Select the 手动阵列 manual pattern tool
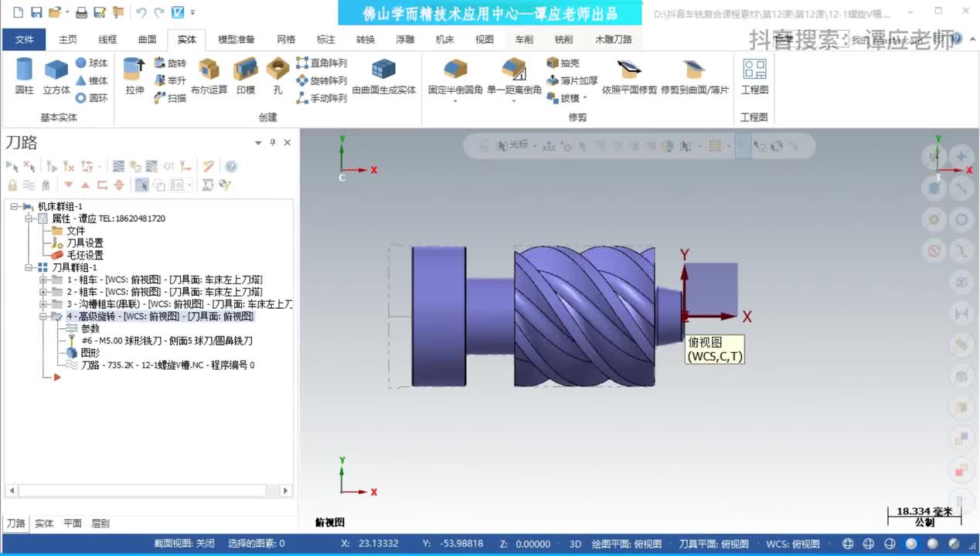Image resolution: width=980 pixels, height=556 pixels. 322,98
